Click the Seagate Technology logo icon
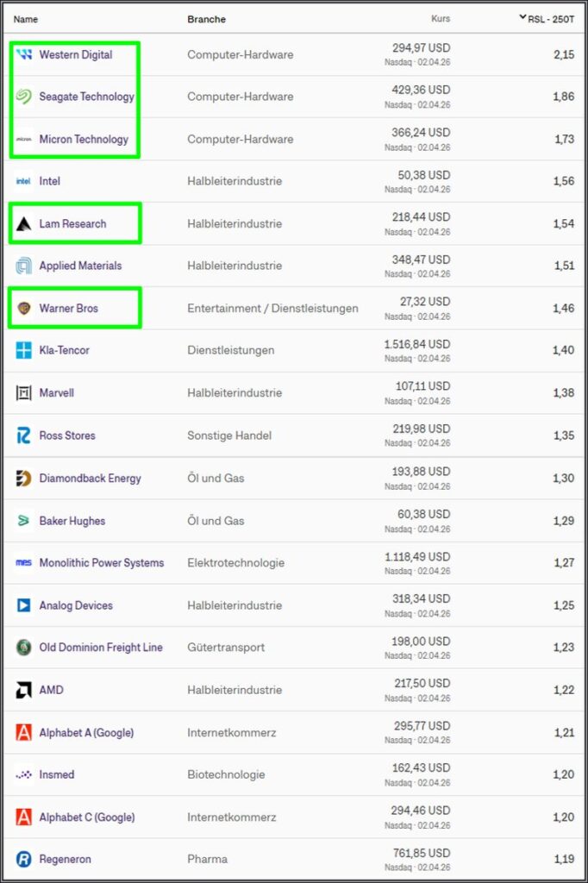The image size is (588, 883). pyautogui.click(x=24, y=97)
